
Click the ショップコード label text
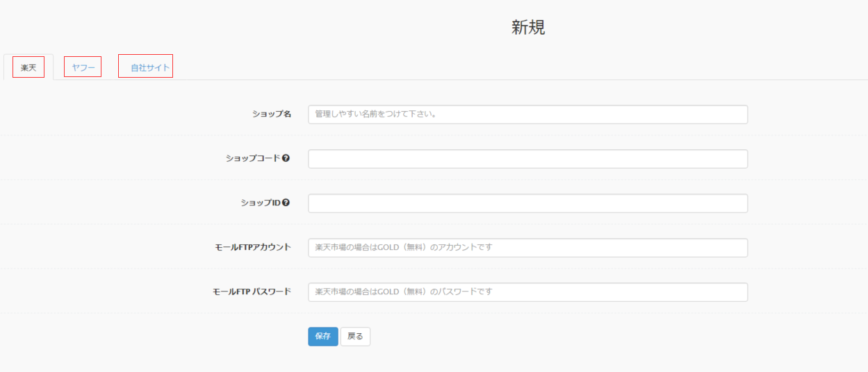tap(252, 158)
